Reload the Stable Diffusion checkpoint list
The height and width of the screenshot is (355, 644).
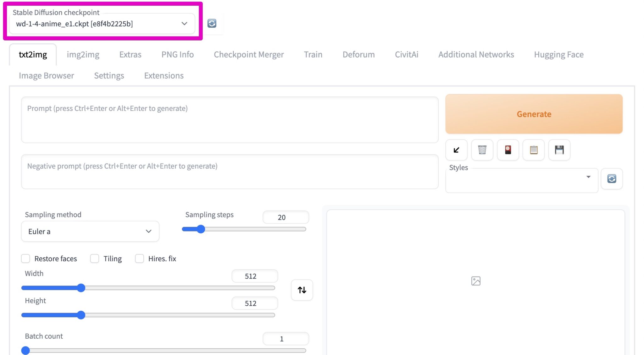tap(212, 23)
